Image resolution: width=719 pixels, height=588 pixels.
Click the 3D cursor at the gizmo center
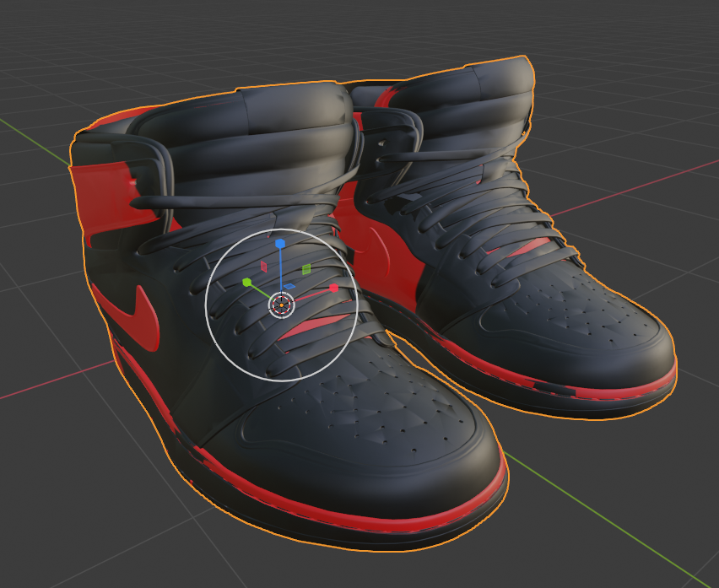click(281, 305)
